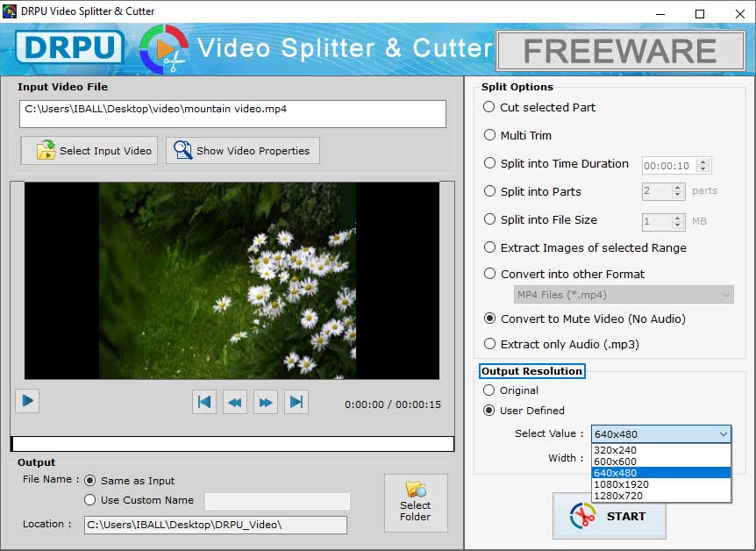Pick 640x480 from the resolution list

click(661, 473)
